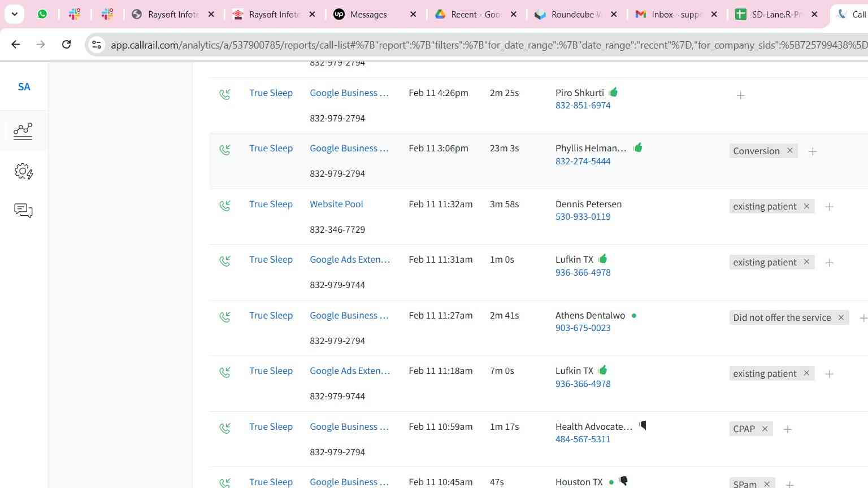Screen dimensions: 868x488
Task: Open True Sleep company for Piro Shkurti call
Action: click(x=271, y=93)
